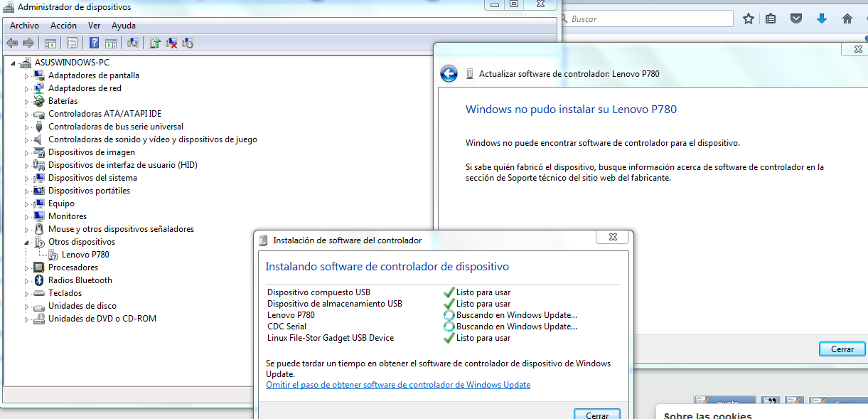Expand Adaptadores de pantalla

pos(28,75)
